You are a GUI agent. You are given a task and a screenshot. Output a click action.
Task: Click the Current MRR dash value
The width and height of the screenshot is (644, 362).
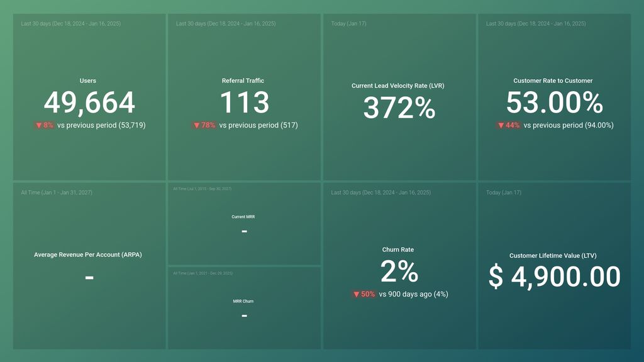click(245, 231)
